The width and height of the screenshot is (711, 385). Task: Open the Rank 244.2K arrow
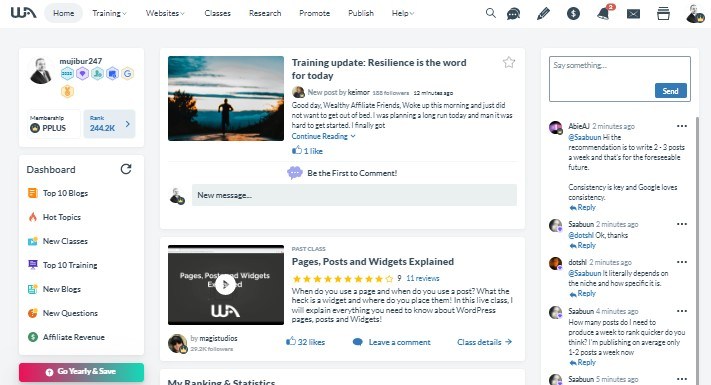click(127, 123)
